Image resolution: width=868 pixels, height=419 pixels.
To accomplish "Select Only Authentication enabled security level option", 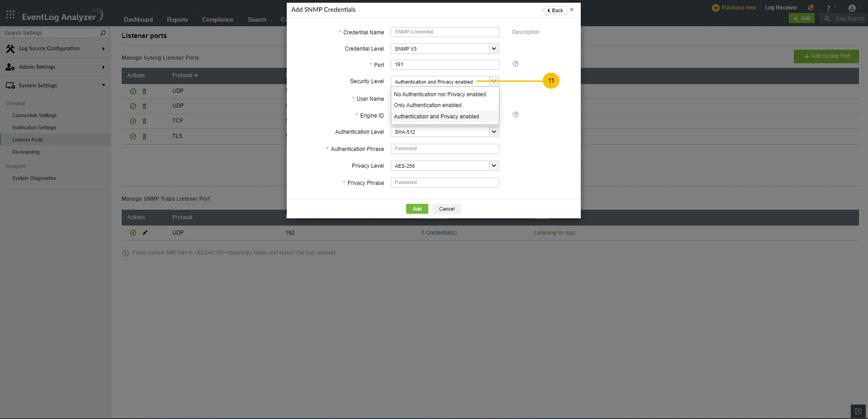I will (x=427, y=105).
